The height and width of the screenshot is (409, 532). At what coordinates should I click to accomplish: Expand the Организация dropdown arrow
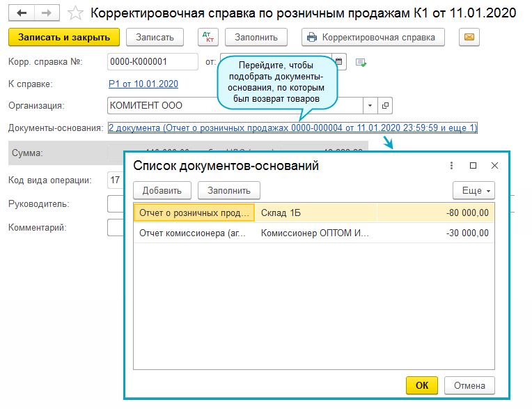click(x=370, y=105)
